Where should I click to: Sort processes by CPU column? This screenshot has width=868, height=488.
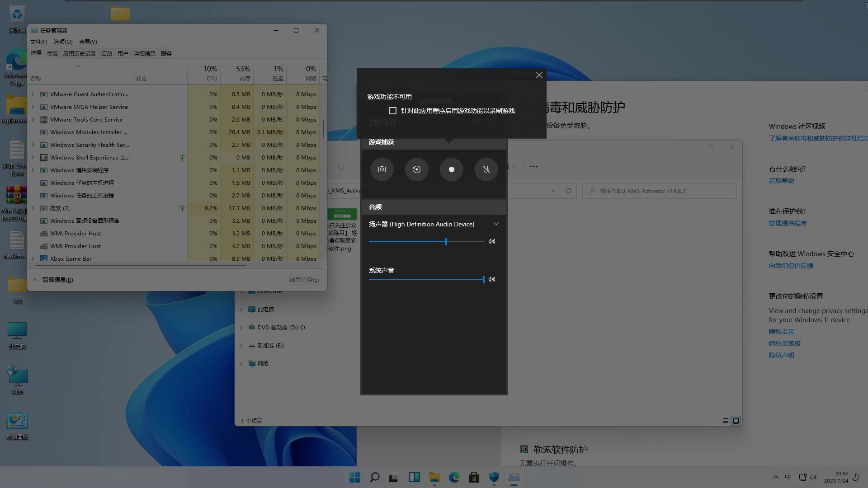tap(204, 73)
